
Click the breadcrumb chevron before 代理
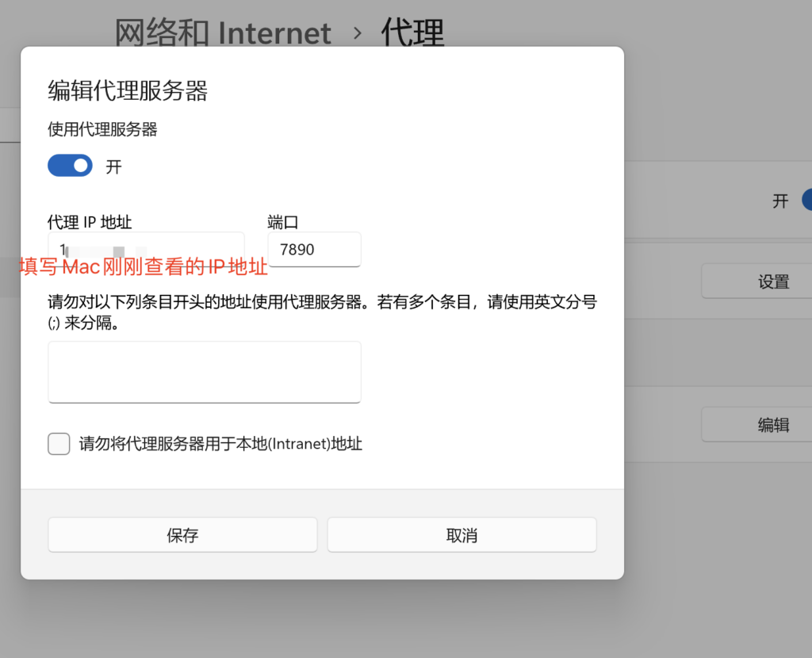[x=357, y=33]
